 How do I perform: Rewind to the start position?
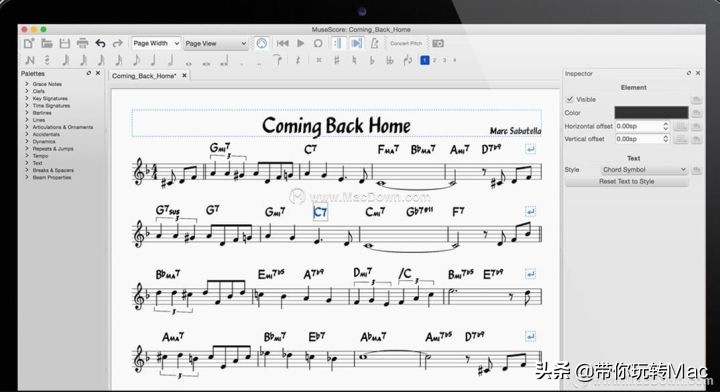click(x=282, y=43)
